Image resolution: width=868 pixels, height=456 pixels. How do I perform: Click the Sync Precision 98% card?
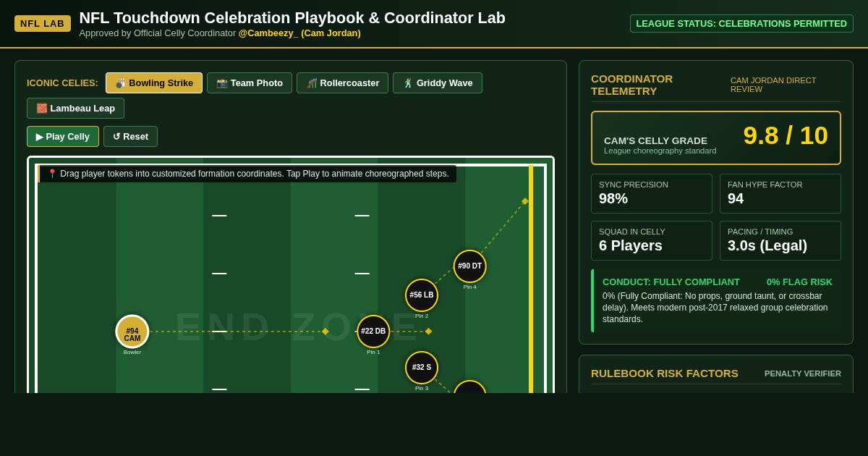coord(652,193)
